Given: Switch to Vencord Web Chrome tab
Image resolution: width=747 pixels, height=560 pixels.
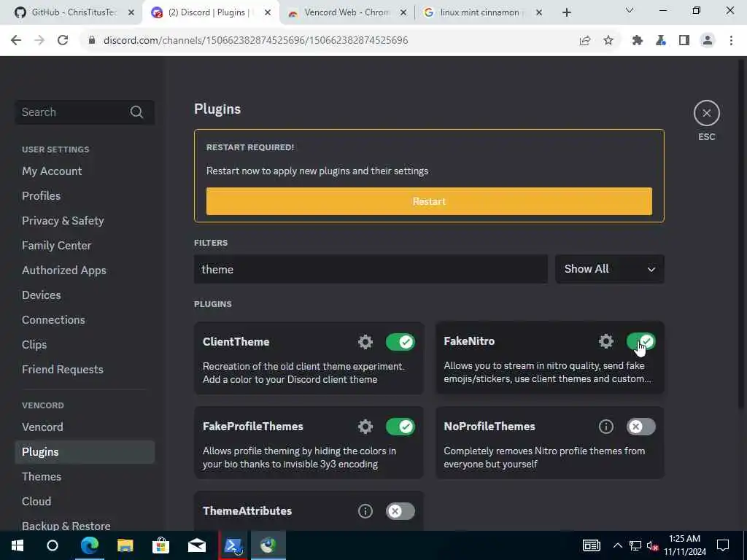Looking at the screenshot, I should (x=347, y=12).
